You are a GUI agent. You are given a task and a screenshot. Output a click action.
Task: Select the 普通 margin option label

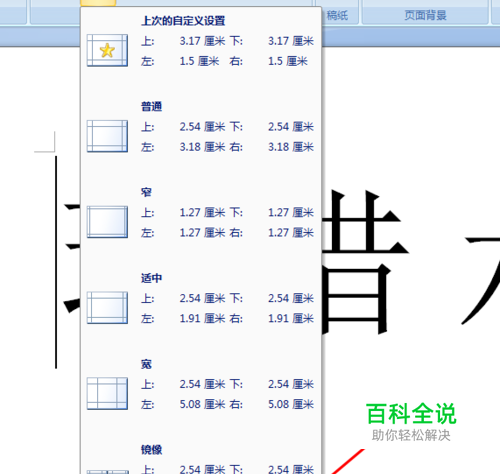pyautogui.click(x=151, y=107)
